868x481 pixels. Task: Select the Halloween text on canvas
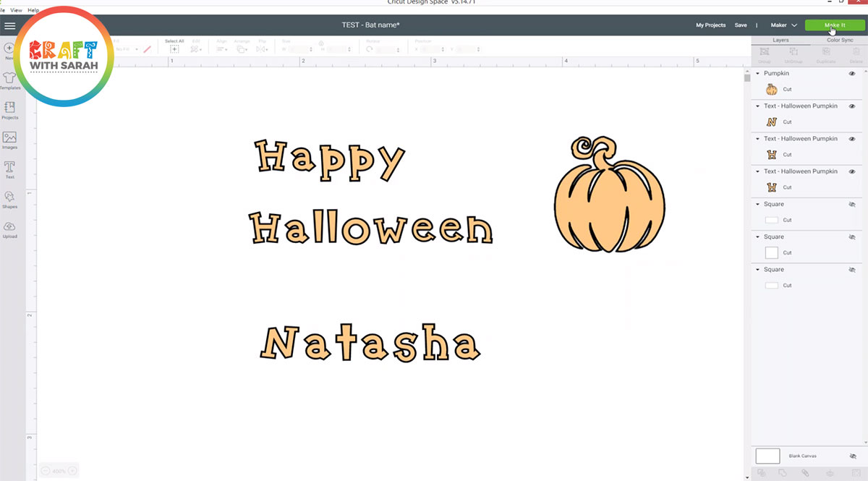coord(371,227)
